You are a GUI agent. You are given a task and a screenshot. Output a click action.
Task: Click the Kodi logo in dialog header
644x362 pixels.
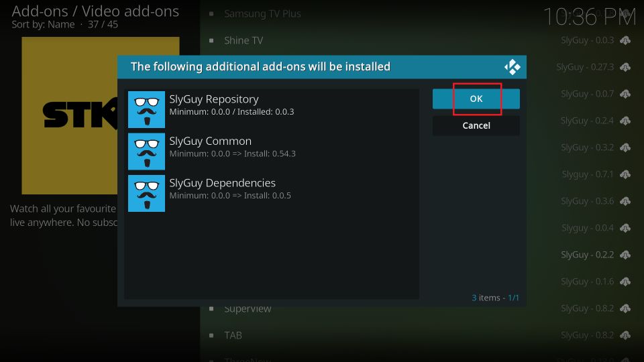512,67
